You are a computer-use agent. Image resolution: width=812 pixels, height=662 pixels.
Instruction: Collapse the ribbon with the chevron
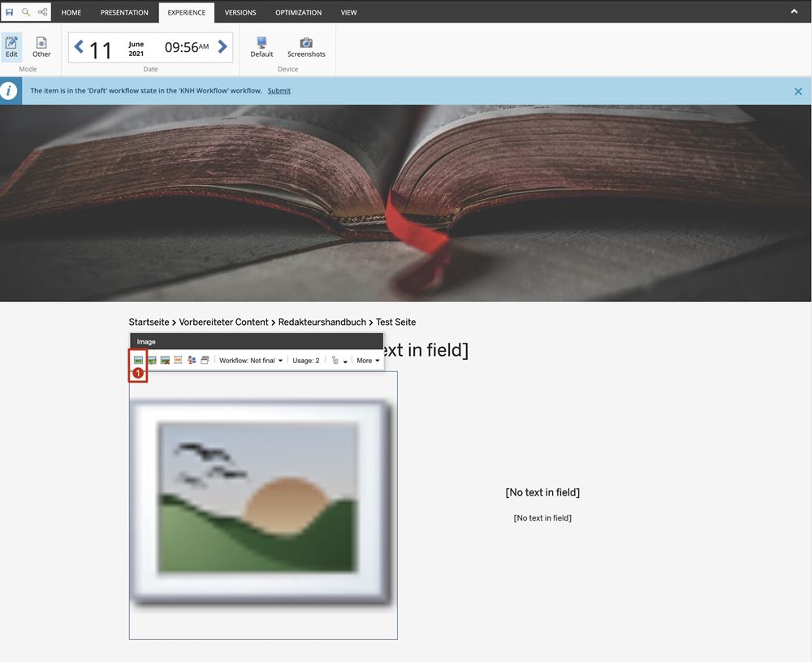click(793, 11)
